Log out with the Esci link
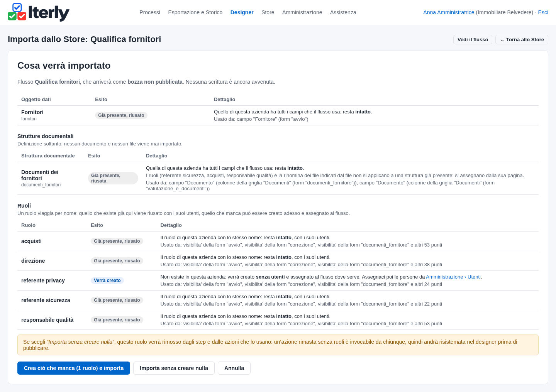 (543, 12)
